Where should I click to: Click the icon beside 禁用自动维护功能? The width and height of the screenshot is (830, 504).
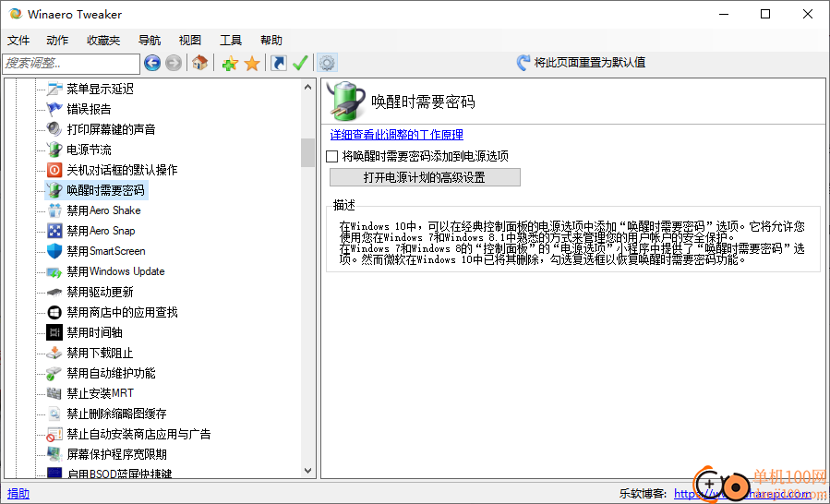point(54,373)
